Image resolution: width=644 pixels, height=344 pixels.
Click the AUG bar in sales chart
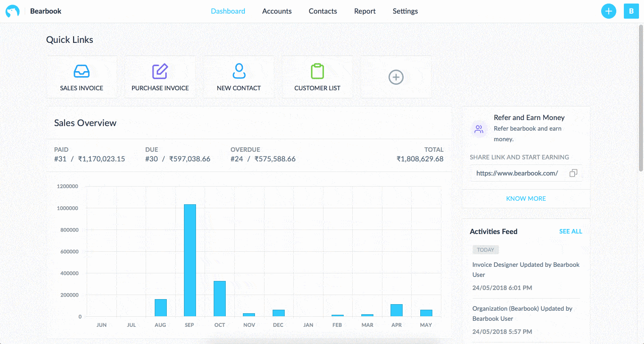point(160,308)
